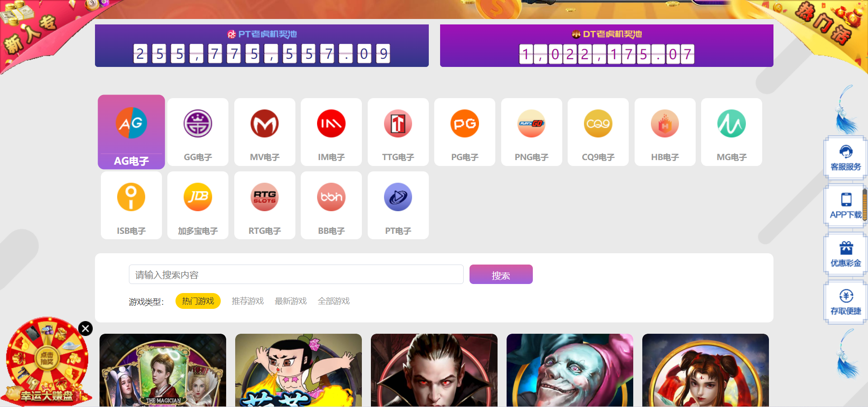Show 最新游戏 game list

pos(291,301)
